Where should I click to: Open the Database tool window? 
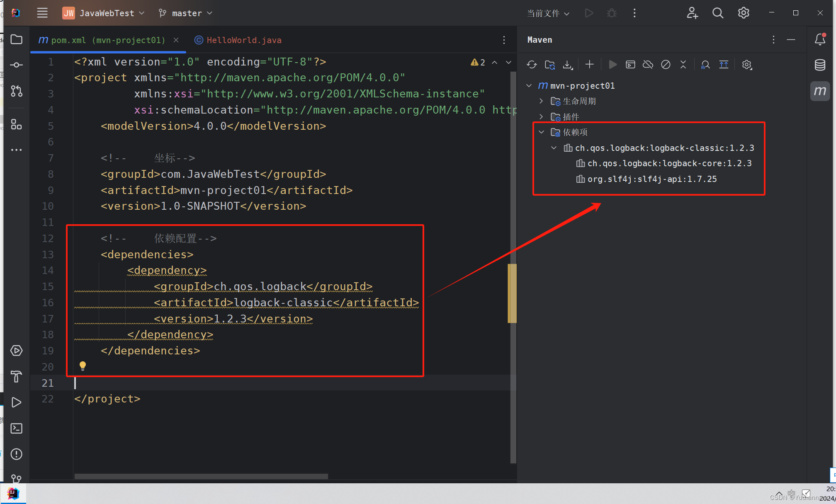(x=820, y=65)
